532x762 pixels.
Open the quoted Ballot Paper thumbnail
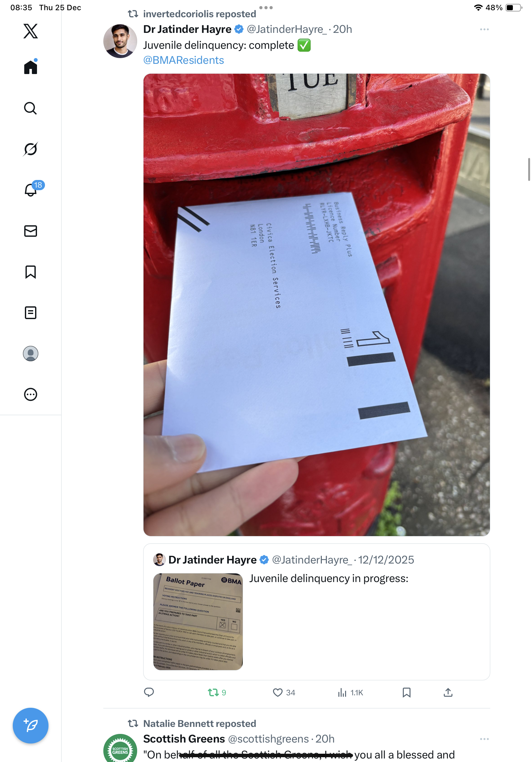(198, 622)
